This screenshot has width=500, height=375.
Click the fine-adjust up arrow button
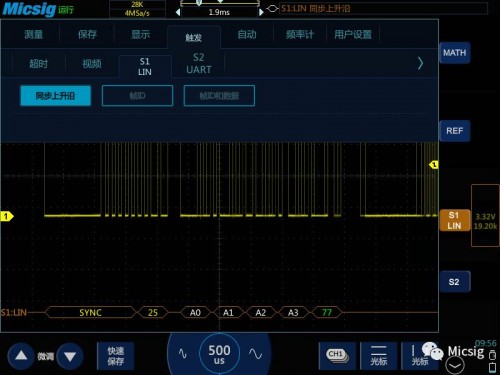point(21,356)
